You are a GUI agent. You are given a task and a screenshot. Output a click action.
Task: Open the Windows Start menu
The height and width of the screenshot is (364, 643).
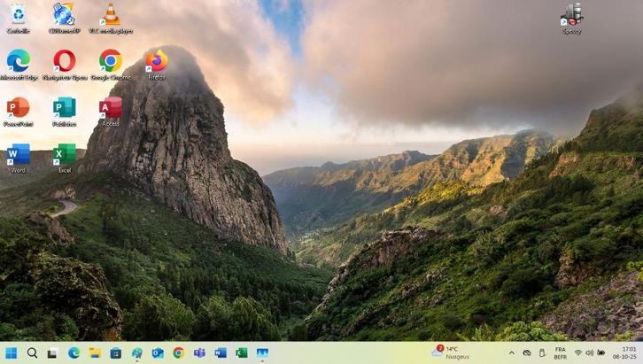(11, 352)
